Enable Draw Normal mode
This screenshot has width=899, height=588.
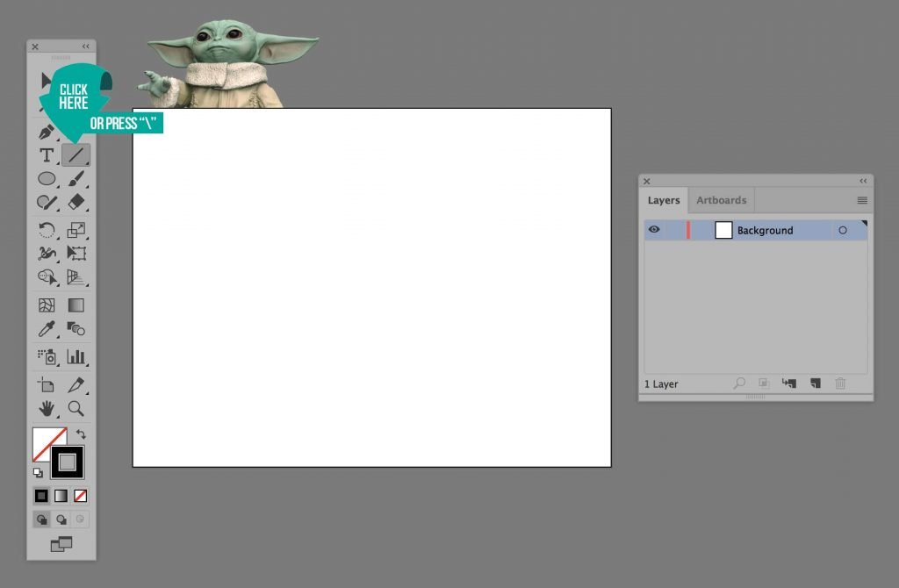pyautogui.click(x=41, y=520)
